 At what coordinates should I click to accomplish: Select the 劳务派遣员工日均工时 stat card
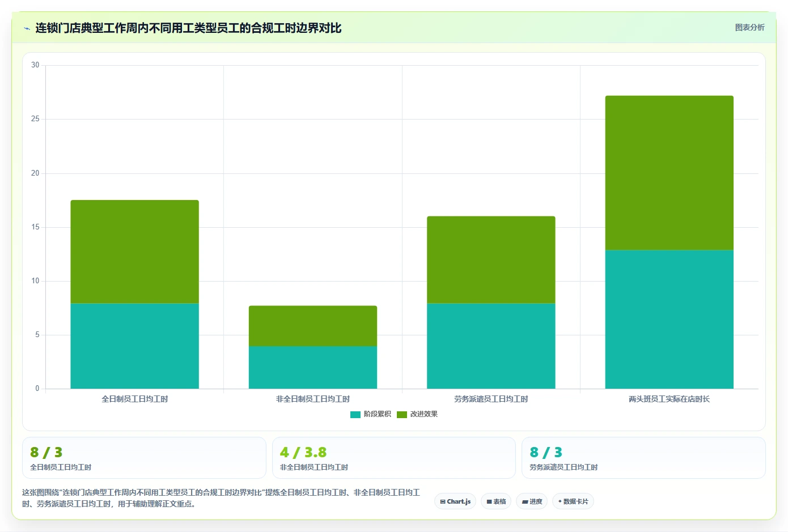(x=643, y=458)
